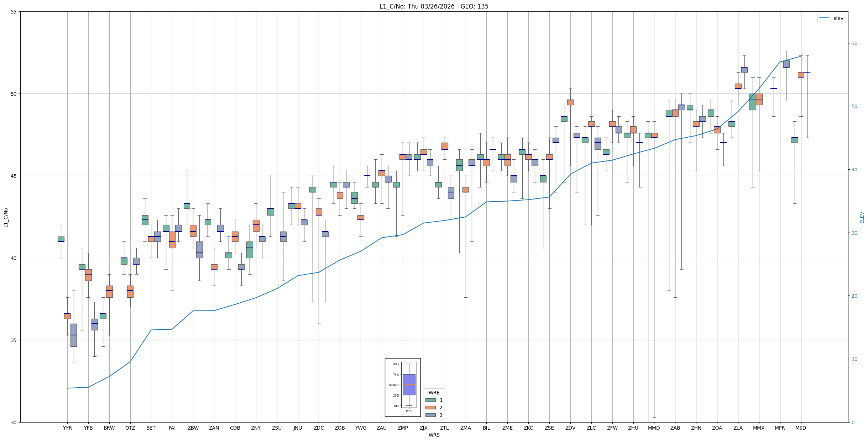Viewport: 868px width, 441px height.
Task: Click the FAI station tick label
Action: point(172,428)
